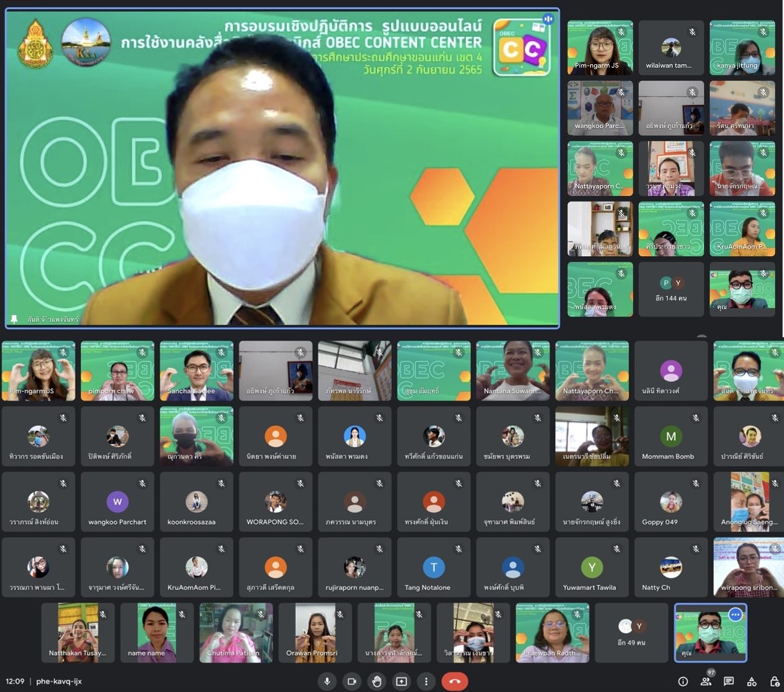Open the three-dot more options menu
784x692 pixels.
pyautogui.click(x=426, y=681)
